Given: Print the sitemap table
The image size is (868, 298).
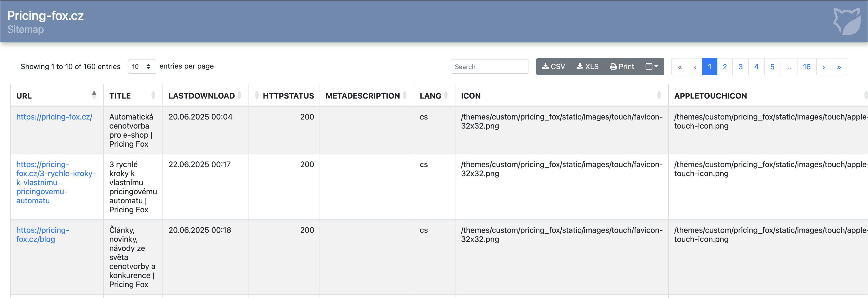Looking at the screenshot, I should [622, 66].
